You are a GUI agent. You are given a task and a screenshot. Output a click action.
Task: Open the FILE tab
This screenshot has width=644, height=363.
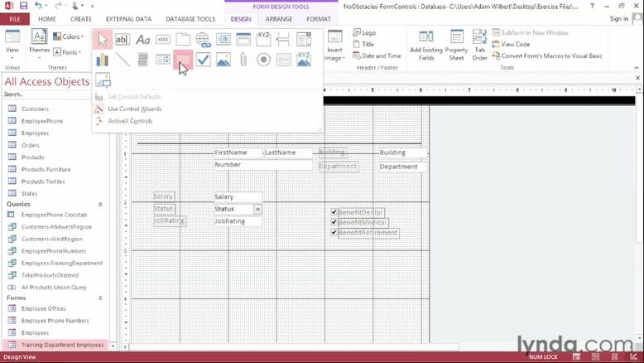click(15, 19)
